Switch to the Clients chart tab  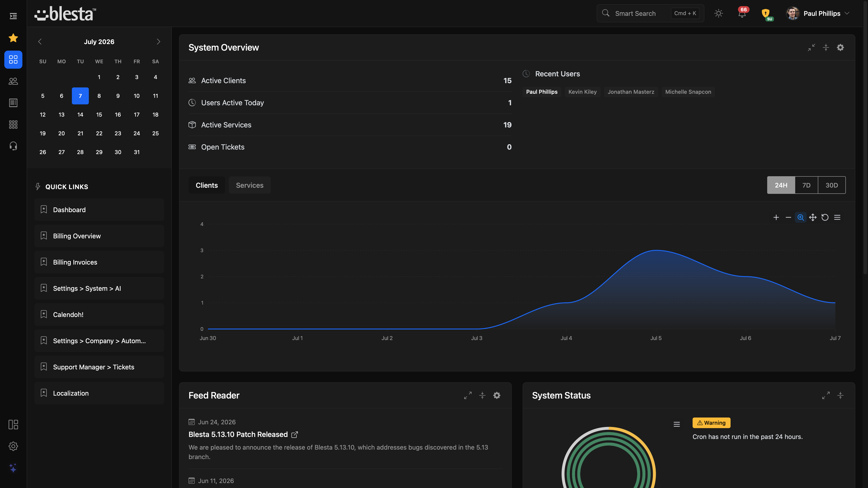tap(207, 185)
